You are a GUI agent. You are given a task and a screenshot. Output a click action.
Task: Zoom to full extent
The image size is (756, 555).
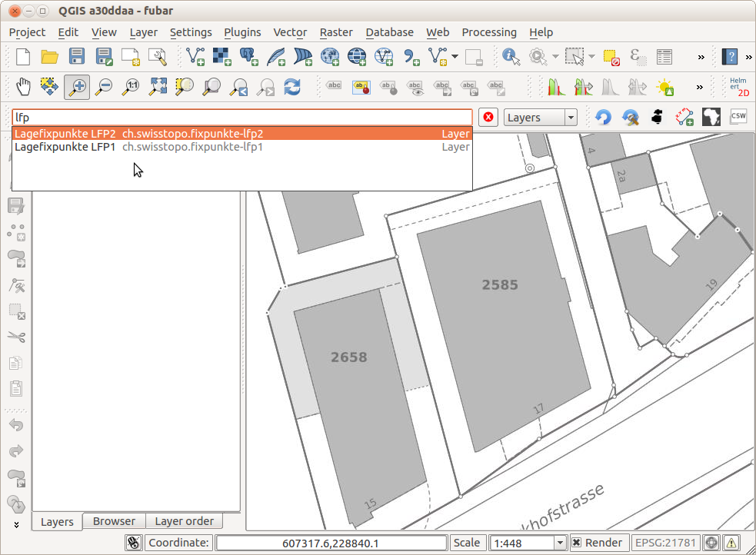tap(158, 87)
